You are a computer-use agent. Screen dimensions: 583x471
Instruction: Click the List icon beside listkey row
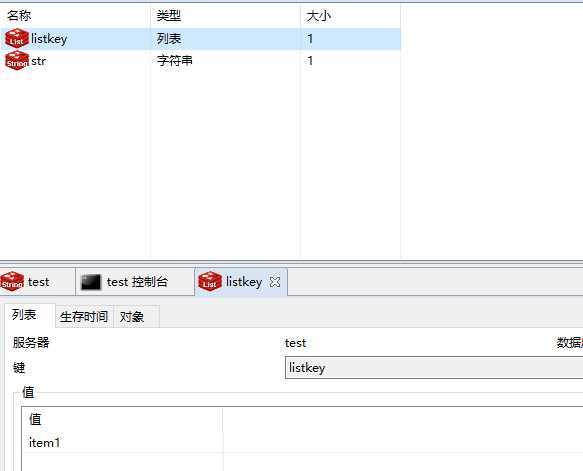(x=17, y=39)
